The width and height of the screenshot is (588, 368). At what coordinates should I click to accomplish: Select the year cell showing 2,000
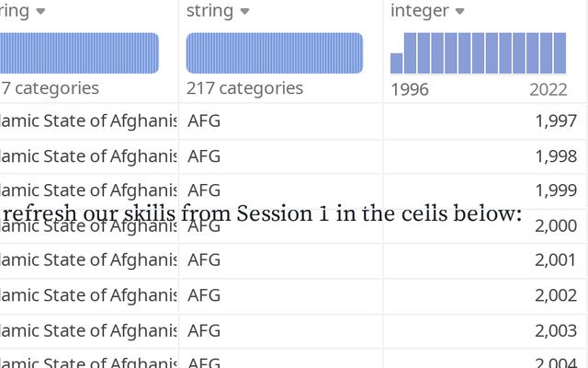coord(485,225)
